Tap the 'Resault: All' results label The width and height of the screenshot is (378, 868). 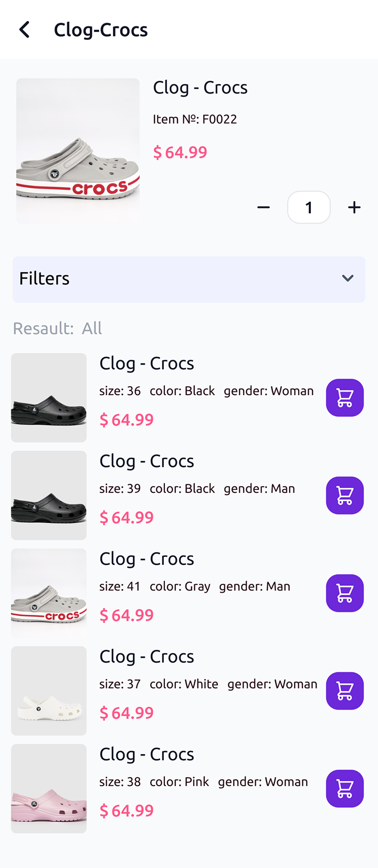click(x=57, y=328)
